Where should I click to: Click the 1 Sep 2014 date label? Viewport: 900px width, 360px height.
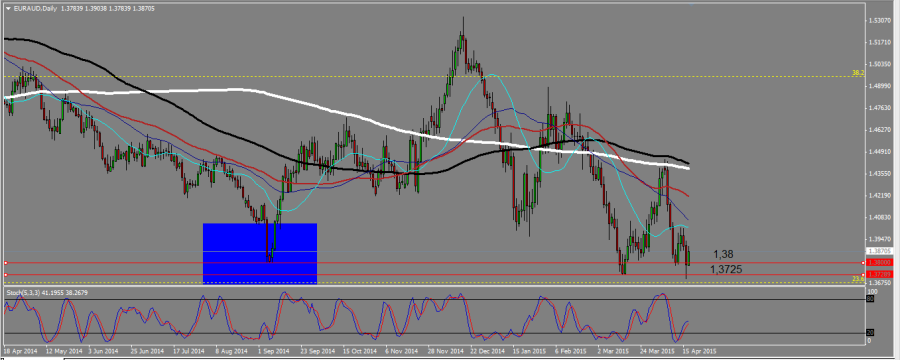(x=274, y=350)
